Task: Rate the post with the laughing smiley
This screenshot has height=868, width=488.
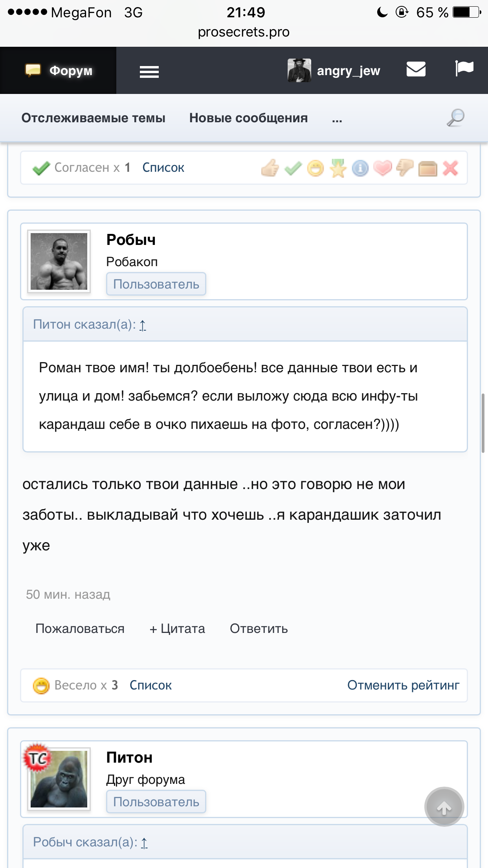Action: (x=316, y=168)
